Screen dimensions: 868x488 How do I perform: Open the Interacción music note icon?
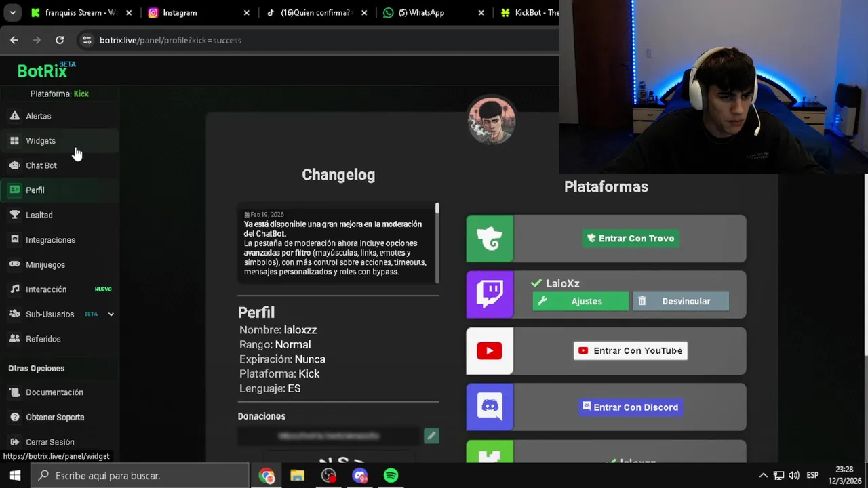14,289
